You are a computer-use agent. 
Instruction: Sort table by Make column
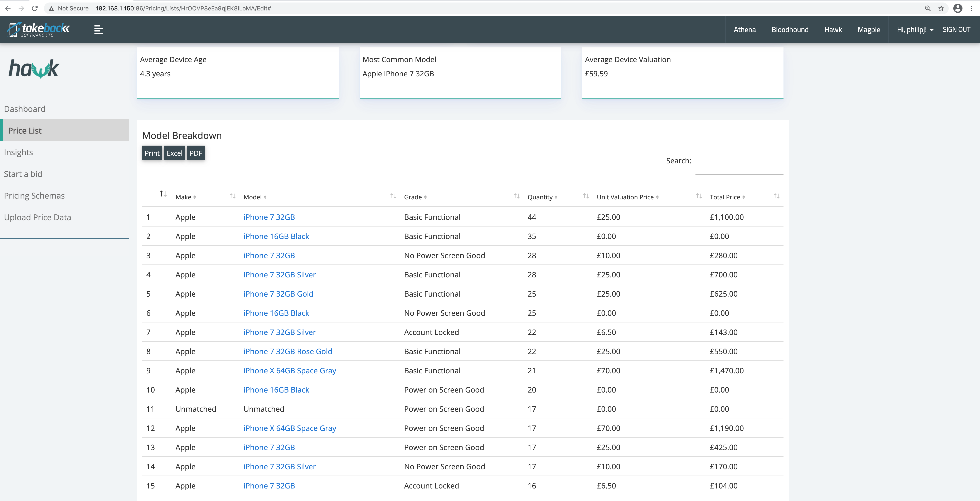click(186, 197)
